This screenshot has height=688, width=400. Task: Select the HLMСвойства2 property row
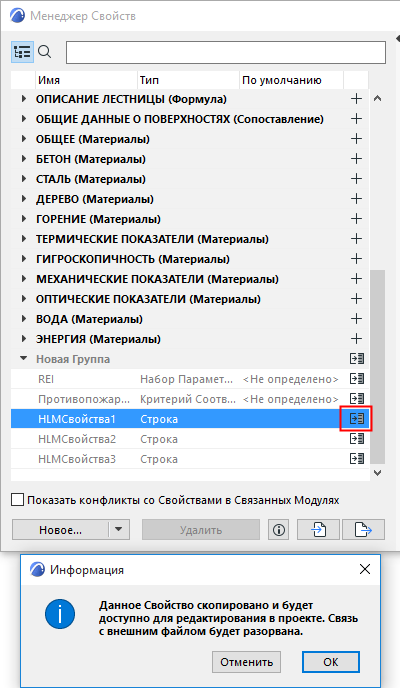point(189,439)
